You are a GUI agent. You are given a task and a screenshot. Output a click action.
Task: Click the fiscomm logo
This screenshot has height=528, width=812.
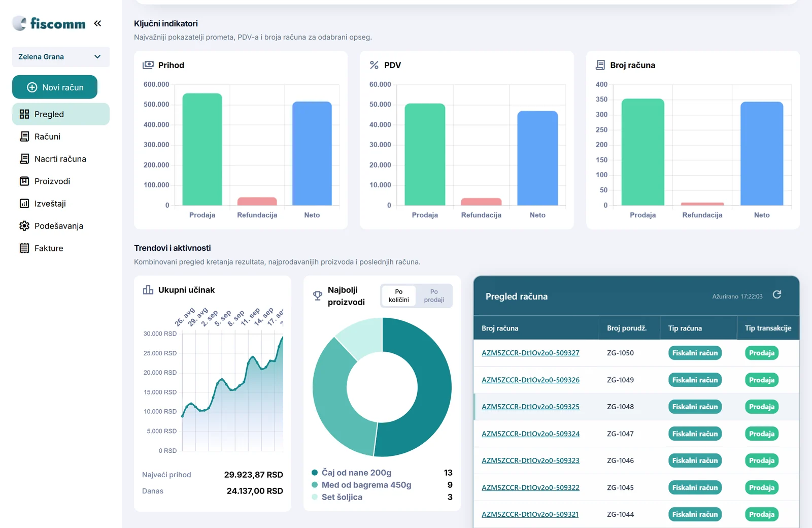49,23
